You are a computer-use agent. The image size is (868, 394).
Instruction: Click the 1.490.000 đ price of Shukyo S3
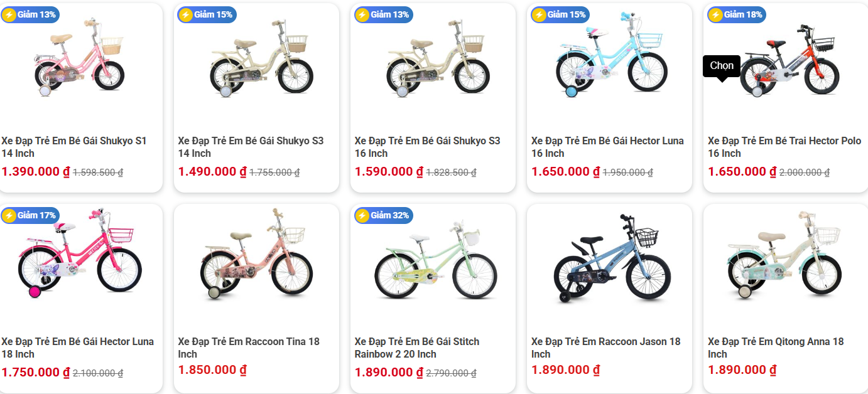(x=212, y=172)
